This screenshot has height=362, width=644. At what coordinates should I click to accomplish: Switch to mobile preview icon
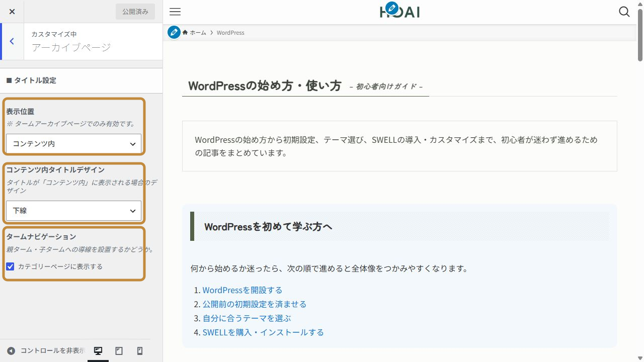[140, 351]
